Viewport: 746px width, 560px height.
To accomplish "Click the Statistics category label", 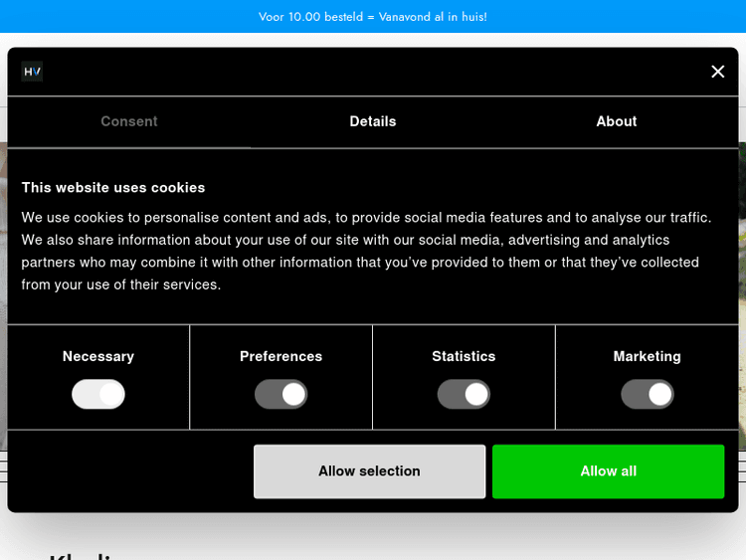I will 464,356.
